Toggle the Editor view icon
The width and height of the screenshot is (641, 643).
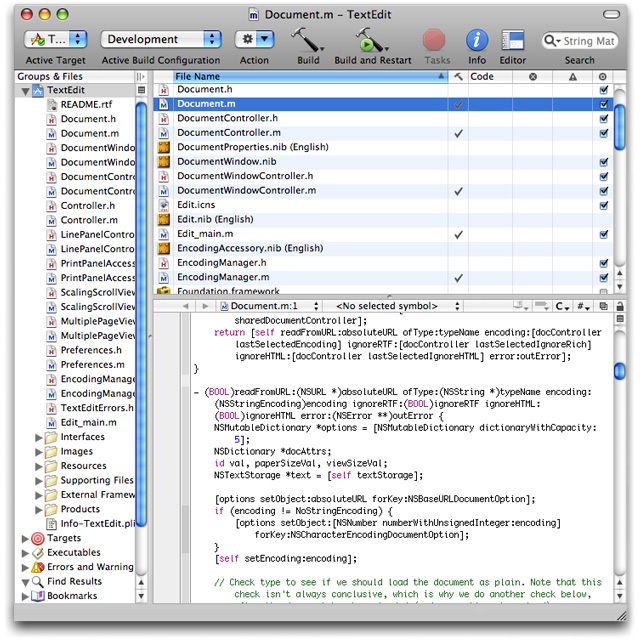(512, 40)
